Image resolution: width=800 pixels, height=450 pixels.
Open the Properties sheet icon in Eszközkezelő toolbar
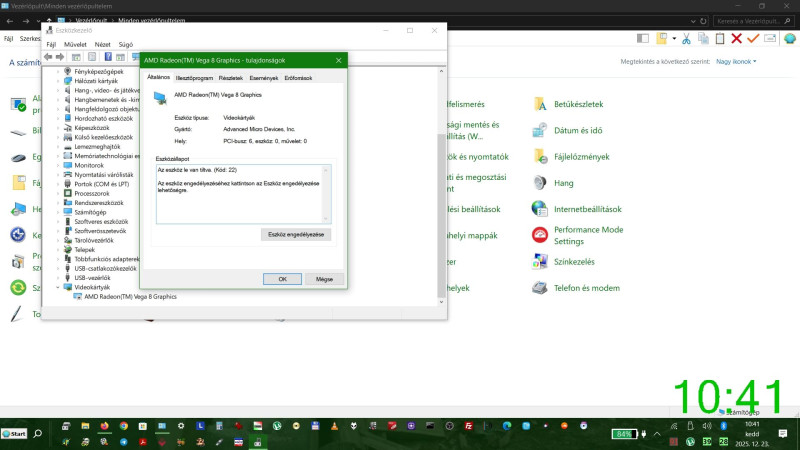click(92, 57)
